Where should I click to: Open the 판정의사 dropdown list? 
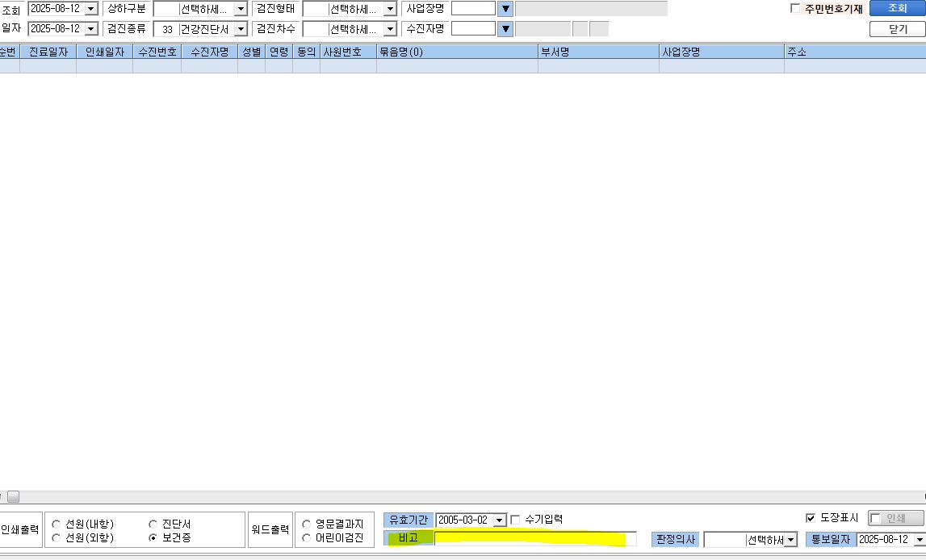click(790, 539)
